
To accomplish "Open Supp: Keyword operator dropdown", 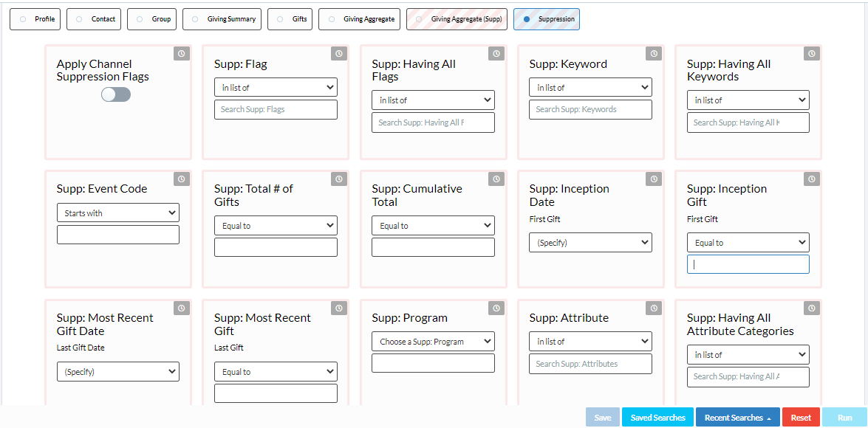I will pyautogui.click(x=590, y=87).
